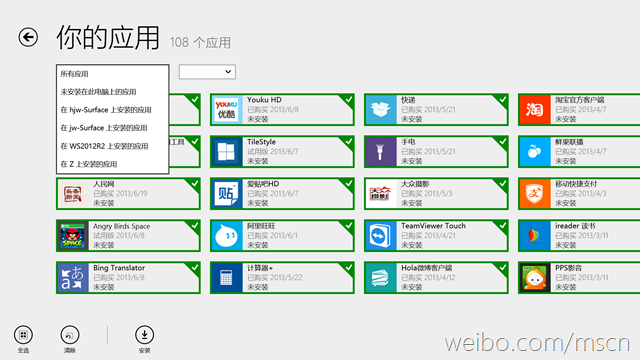The width and height of the screenshot is (640, 360).
Task: Choose 未安装在此电脑上的应用 option
Action: click(113, 92)
